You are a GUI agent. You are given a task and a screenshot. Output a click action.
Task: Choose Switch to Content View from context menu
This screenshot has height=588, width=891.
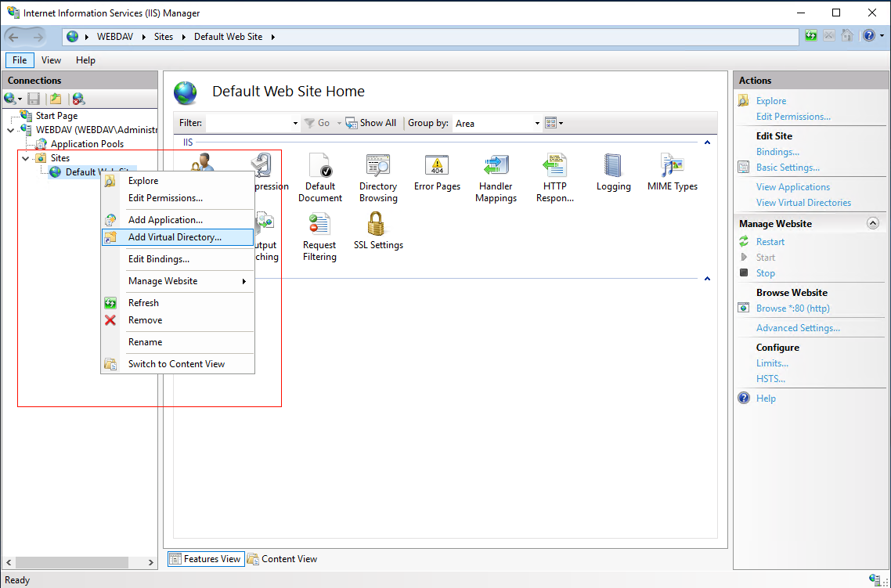[177, 363]
